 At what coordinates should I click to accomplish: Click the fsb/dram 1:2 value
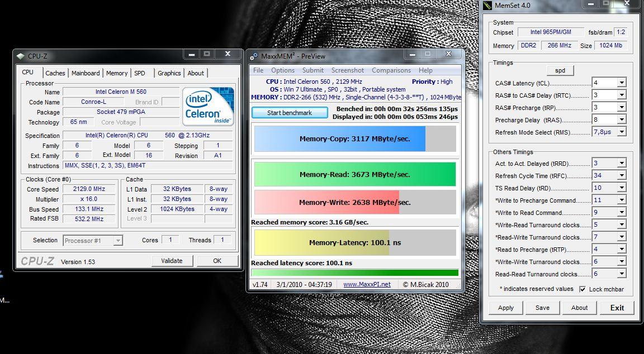pos(621,32)
